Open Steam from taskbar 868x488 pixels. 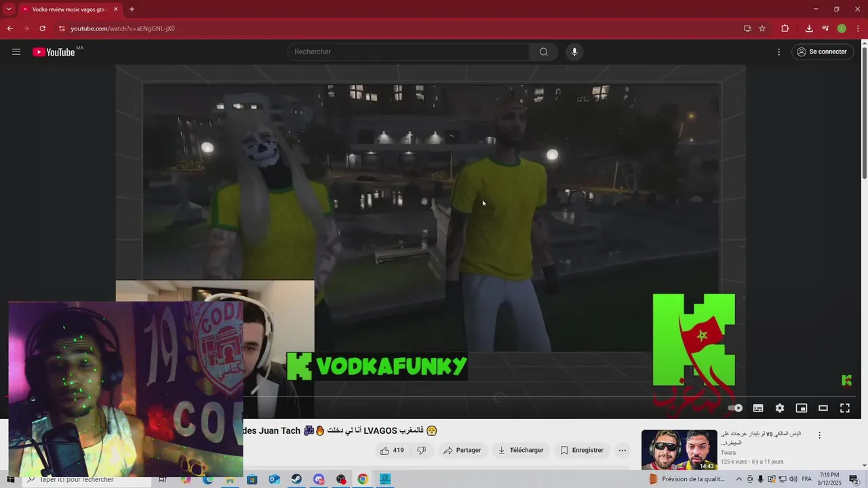(x=297, y=479)
